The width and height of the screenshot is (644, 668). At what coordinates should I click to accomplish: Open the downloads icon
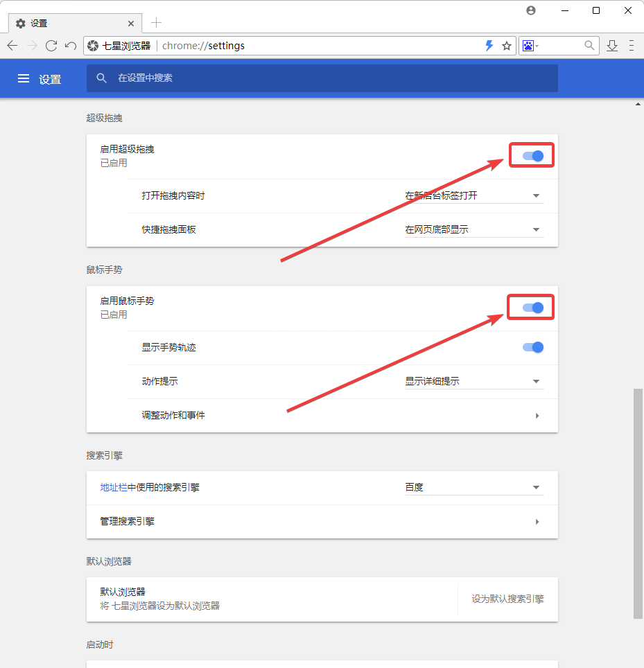tap(612, 46)
